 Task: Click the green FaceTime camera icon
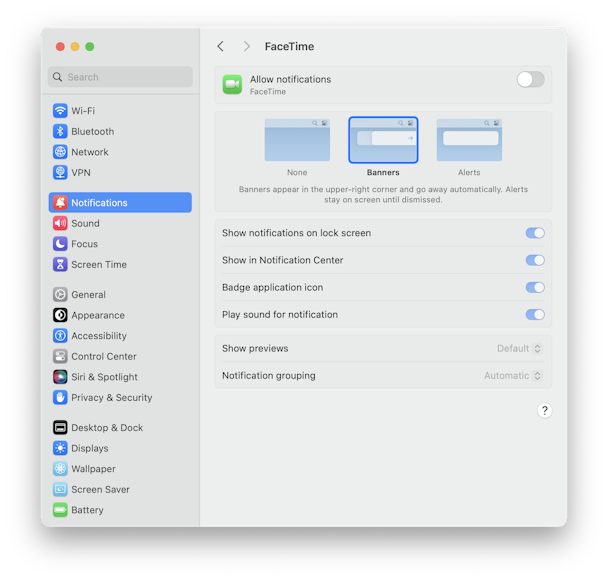point(232,85)
